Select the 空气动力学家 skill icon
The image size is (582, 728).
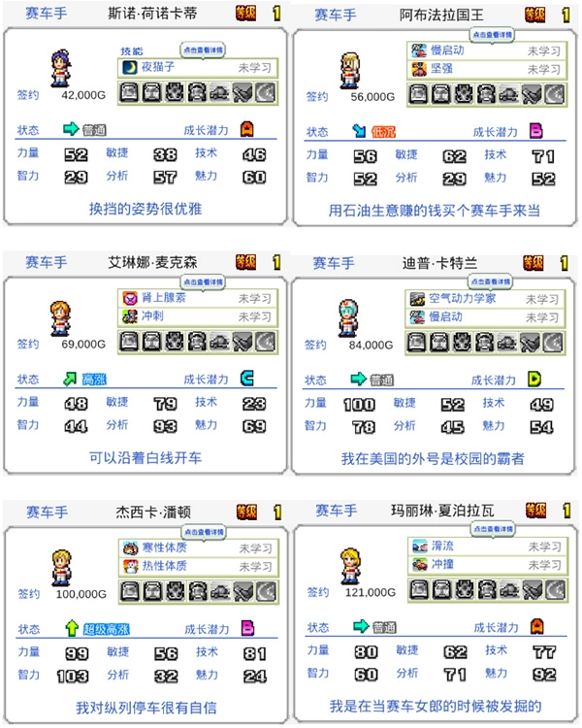pyautogui.click(x=417, y=299)
